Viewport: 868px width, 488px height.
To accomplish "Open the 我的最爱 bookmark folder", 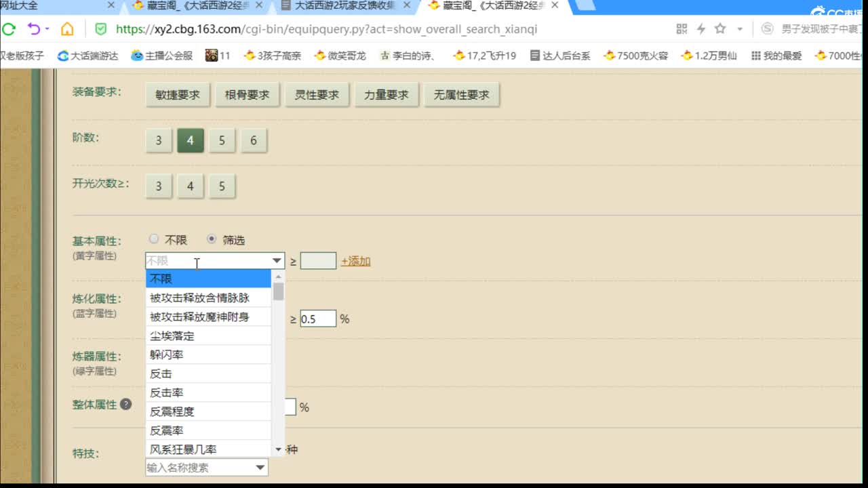I will coord(777,56).
